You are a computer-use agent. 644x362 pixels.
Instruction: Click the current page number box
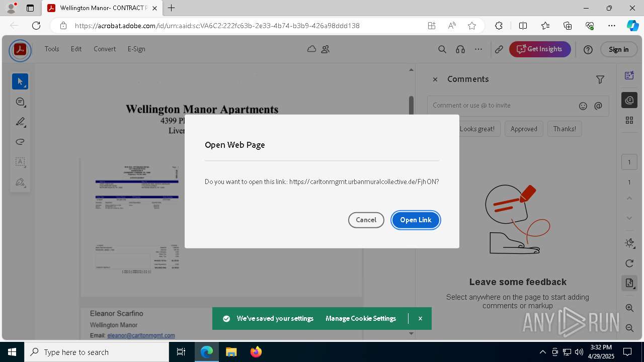coord(629,162)
